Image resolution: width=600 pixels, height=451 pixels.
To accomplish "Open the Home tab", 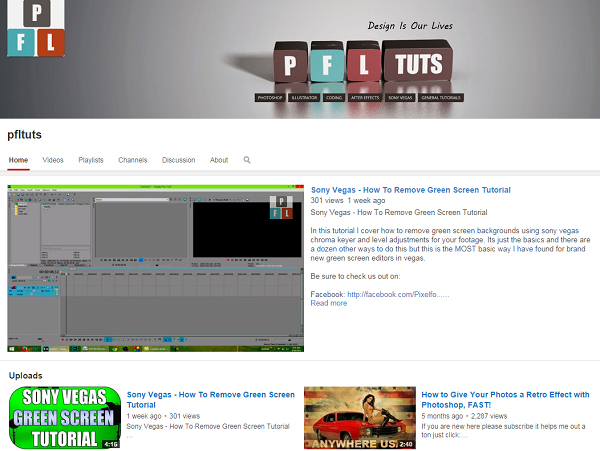I will click(18, 160).
